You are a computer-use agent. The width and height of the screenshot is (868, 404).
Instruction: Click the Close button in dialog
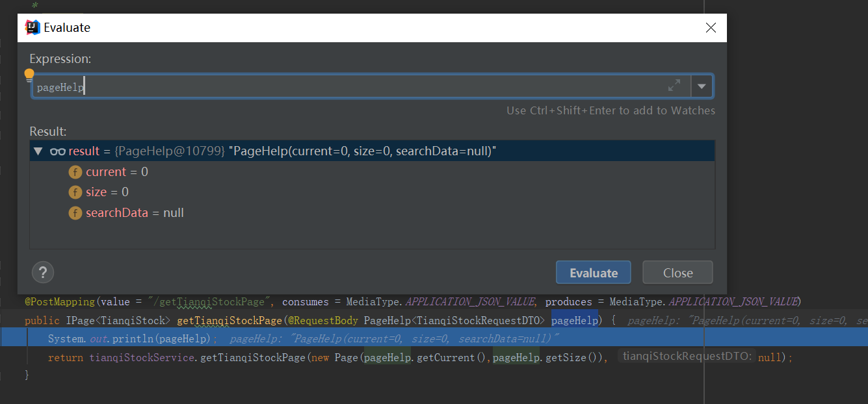pos(677,273)
